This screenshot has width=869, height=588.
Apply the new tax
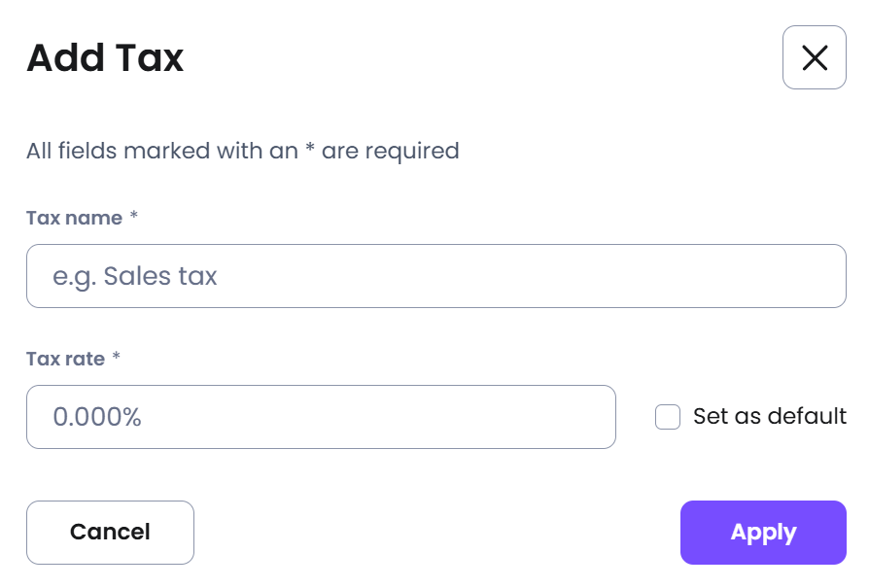point(763,533)
